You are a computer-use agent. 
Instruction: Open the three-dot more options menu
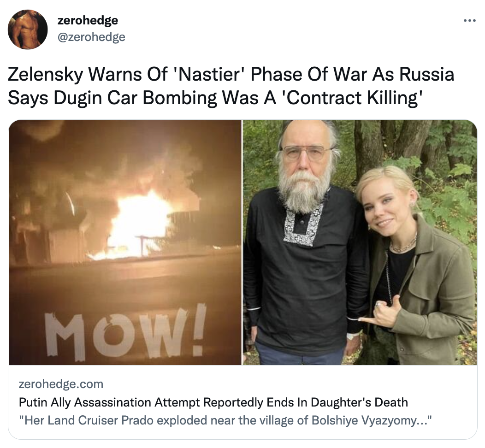[x=469, y=21]
